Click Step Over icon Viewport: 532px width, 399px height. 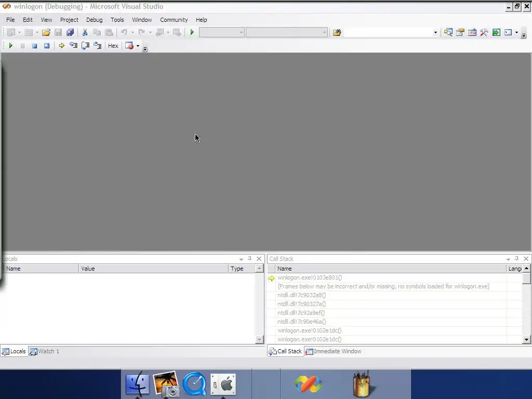point(86,46)
